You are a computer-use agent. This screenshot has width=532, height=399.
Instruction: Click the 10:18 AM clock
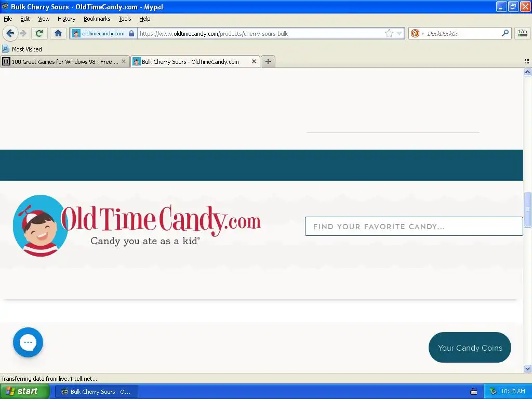point(513,392)
